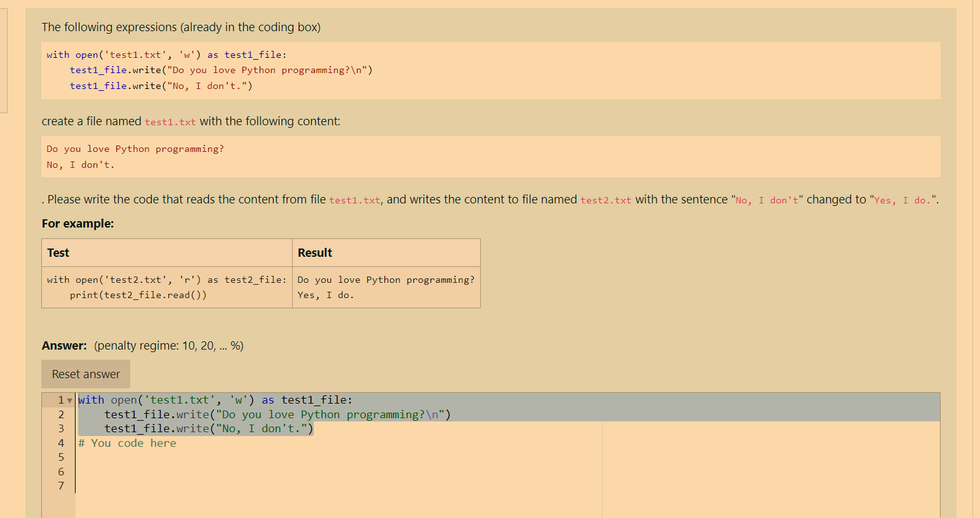The height and width of the screenshot is (518, 980).
Task: Click the file content box 'Do you love Python programming?'
Action: 254,156
